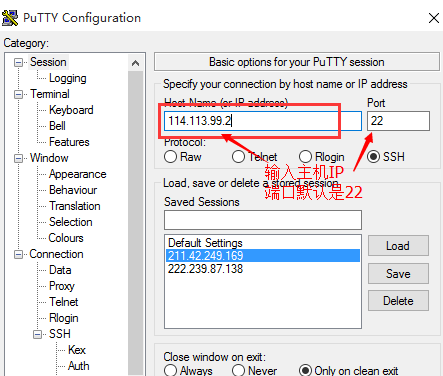Open the Selection category
Viewport: 443px width, 376px height.
(x=71, y=222)
